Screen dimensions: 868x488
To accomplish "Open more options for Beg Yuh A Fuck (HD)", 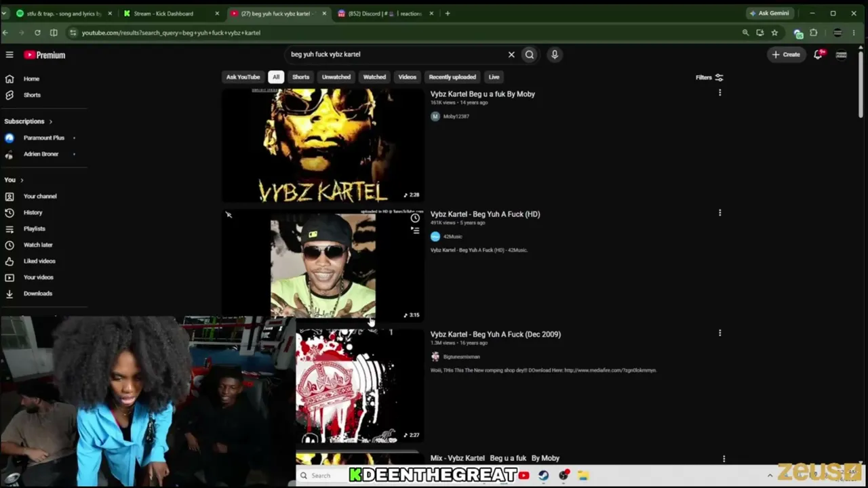I will tap(719, 213).
